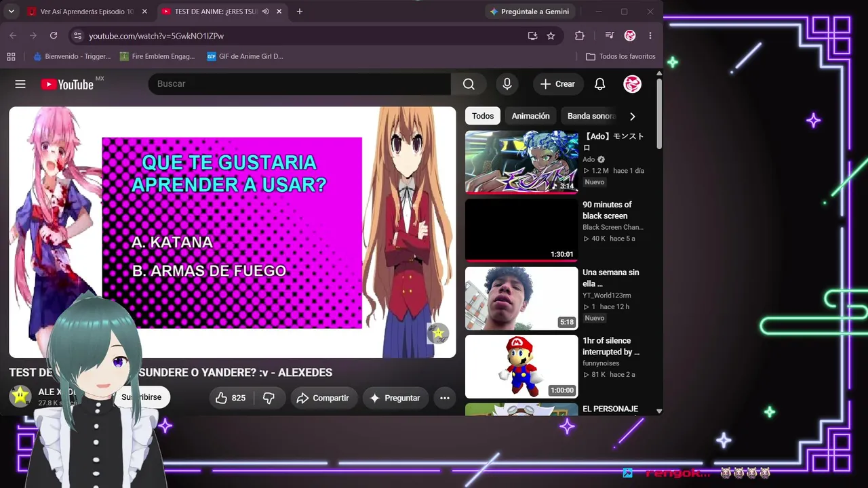
Task: Open the EL PERSONAJE video title
Action: pyautogui.click(x=610, y=409)
